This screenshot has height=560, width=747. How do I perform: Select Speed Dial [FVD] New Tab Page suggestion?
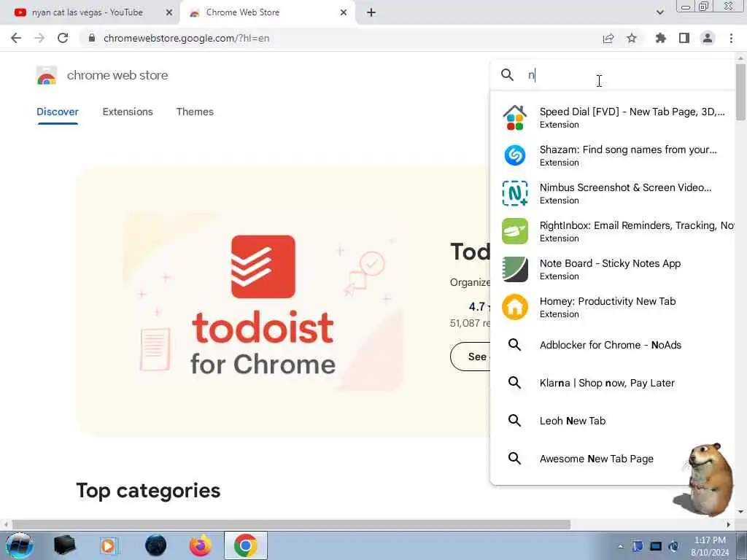click(613, 117)
